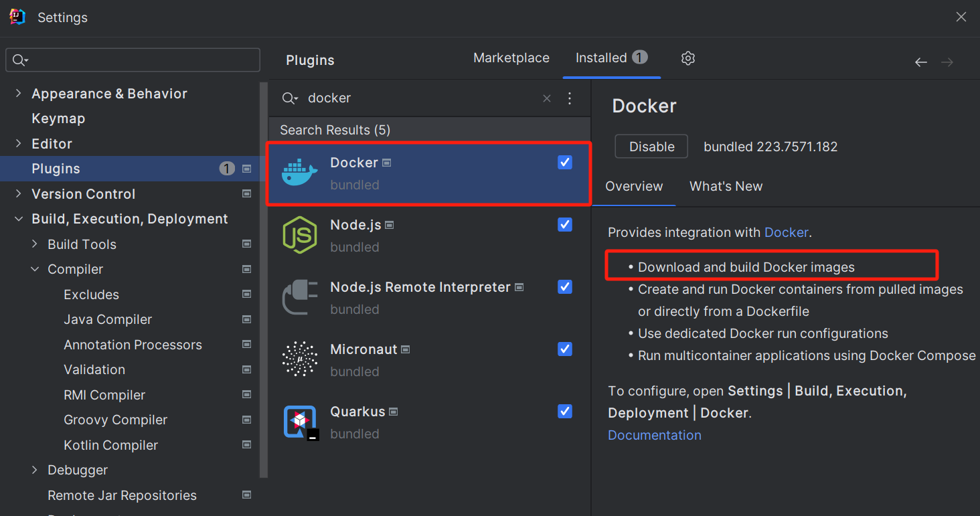Expand Appearance & Behavior settings
The image size is (980, 516).
[x=18, y=94]
